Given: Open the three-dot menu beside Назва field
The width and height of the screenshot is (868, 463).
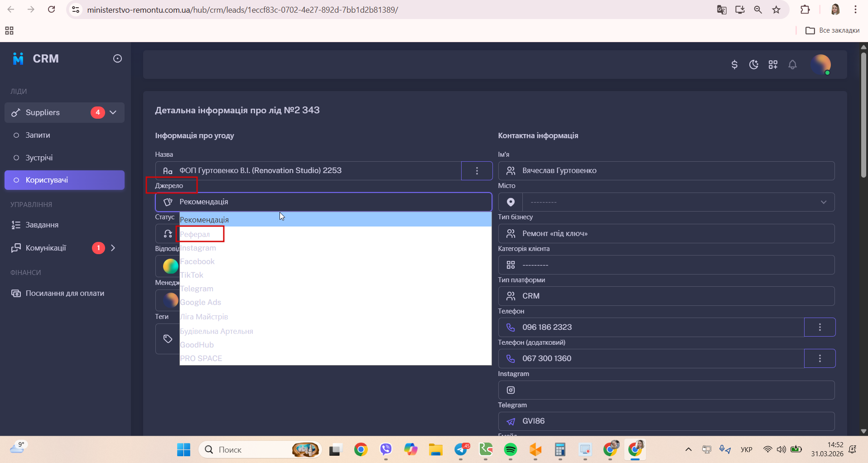Looking at the screenshot, I should coord(477,171).
